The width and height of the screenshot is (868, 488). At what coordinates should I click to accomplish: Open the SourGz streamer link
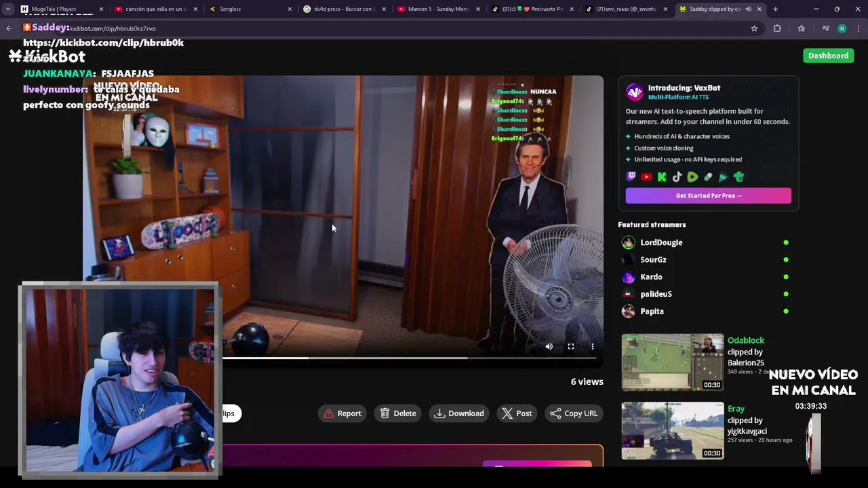click(x=653, y=260)
